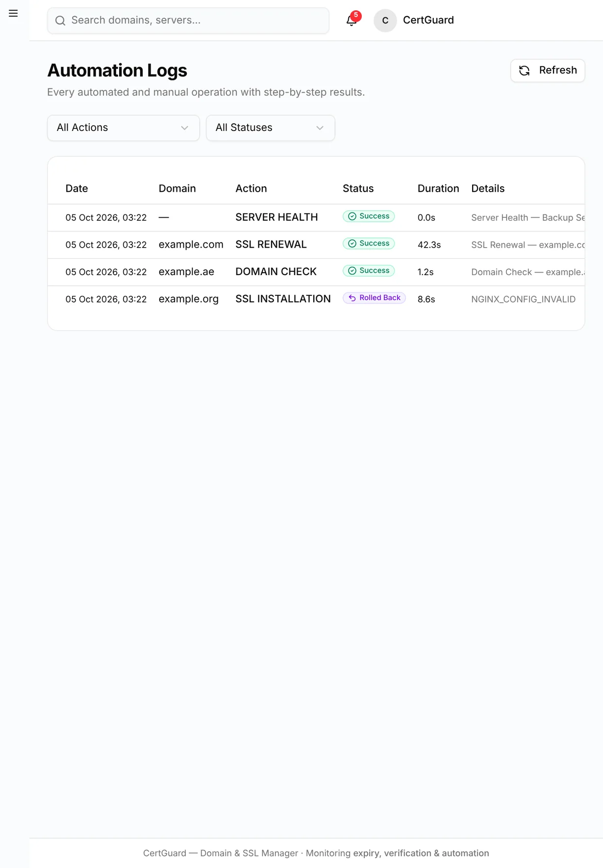Open the All Statuses dropdown
Screen dimensions: 603x868
(x=271, y=128)
